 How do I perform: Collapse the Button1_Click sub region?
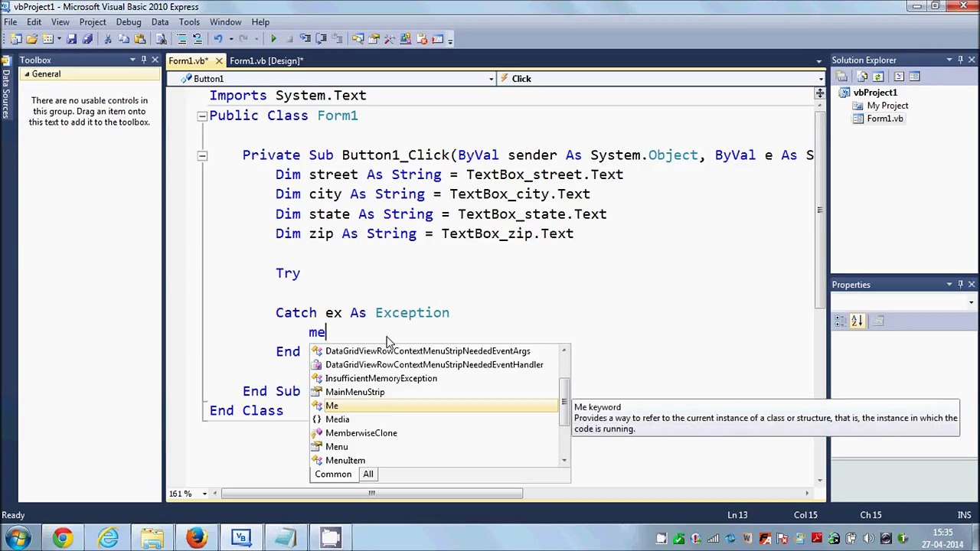click(202, 155)
